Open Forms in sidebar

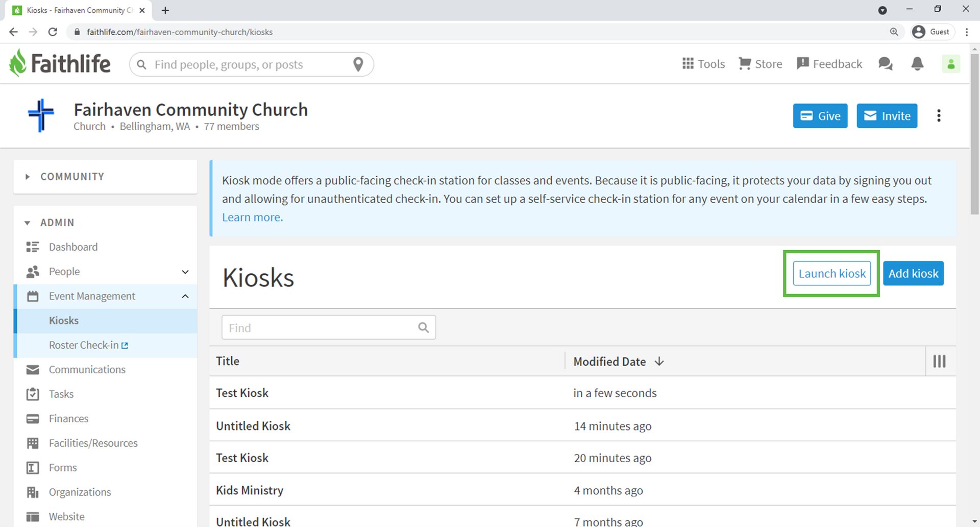point(62,468)
